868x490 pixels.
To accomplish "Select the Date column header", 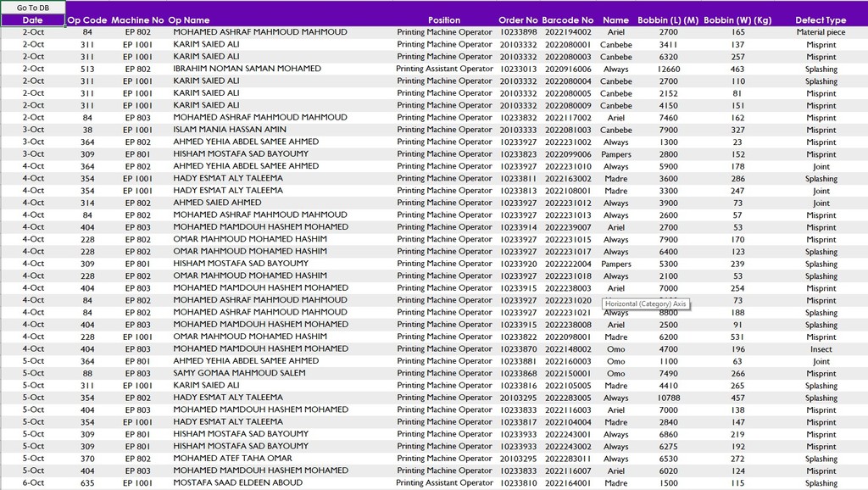I will pos(33,20).
